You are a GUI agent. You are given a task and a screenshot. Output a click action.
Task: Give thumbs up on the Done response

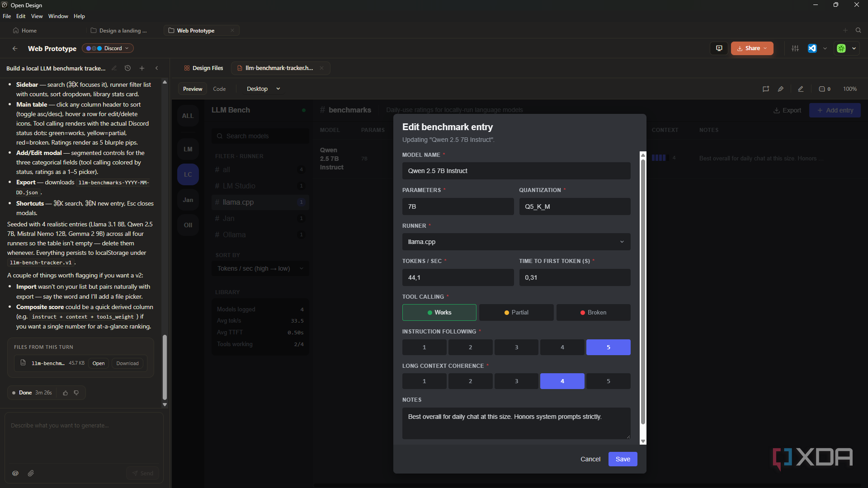[x=66, y=393]
